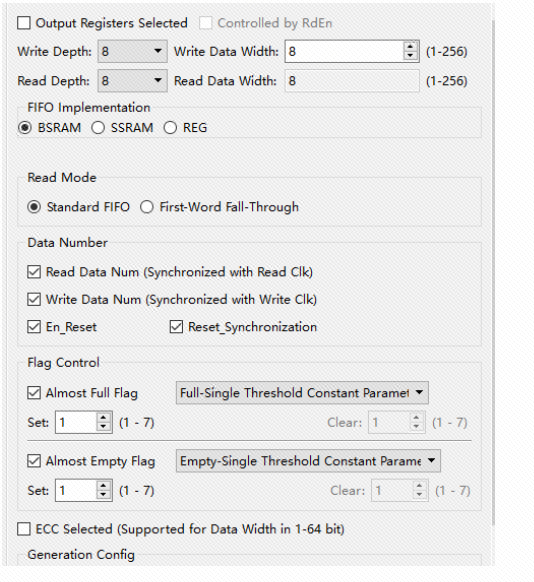The height and width of the screenshot is (582, 534).
Task: Switch read mode to First-Word Fall-Through
Action: pos(147,207)
